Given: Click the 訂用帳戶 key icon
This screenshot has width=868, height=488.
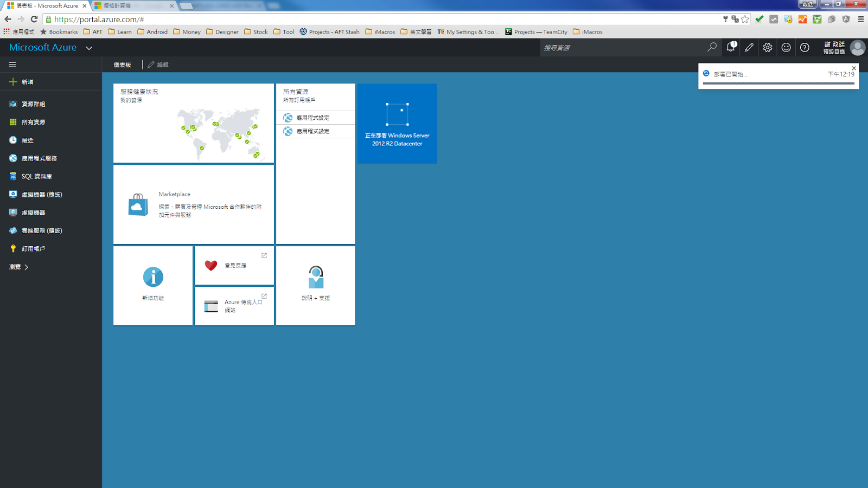Looking at the screenshot, I should [x=13, y=248].
